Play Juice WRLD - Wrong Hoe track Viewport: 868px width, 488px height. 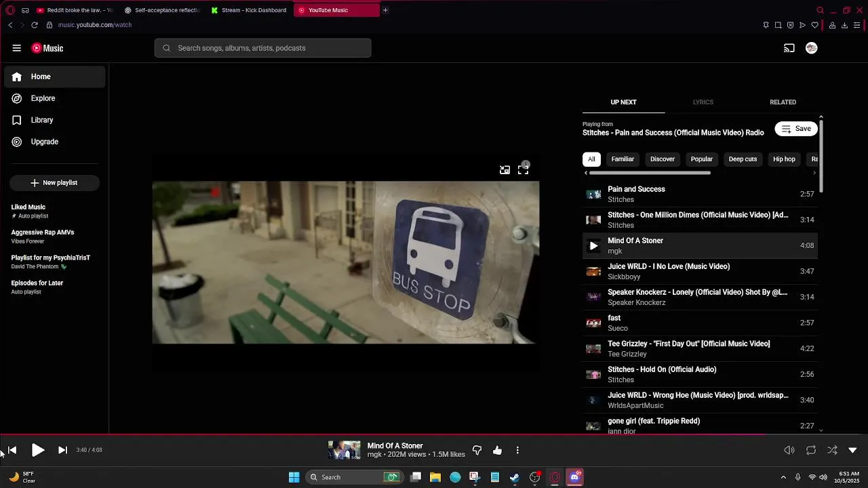click(700, 400)
